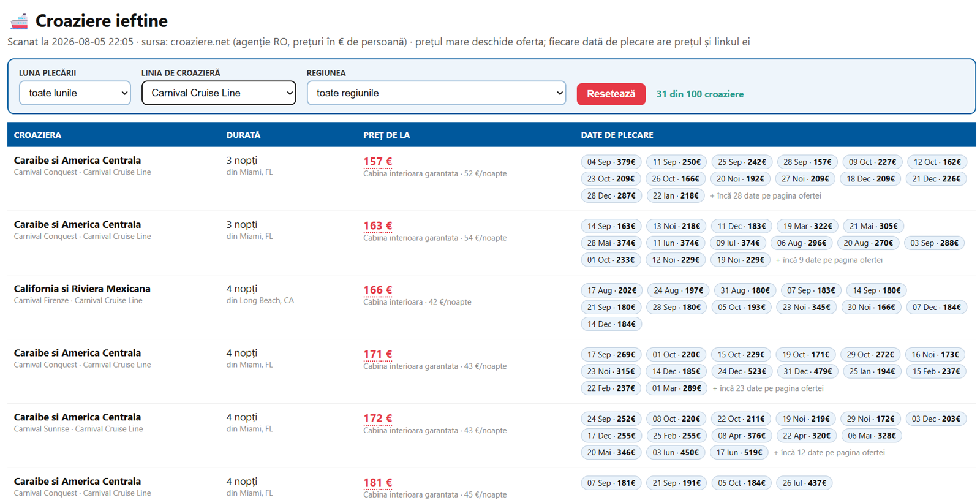Viewport: 980px width, 500px height.
Task: Click the California si Riviera Mexicana title
Action: point(82,289)
